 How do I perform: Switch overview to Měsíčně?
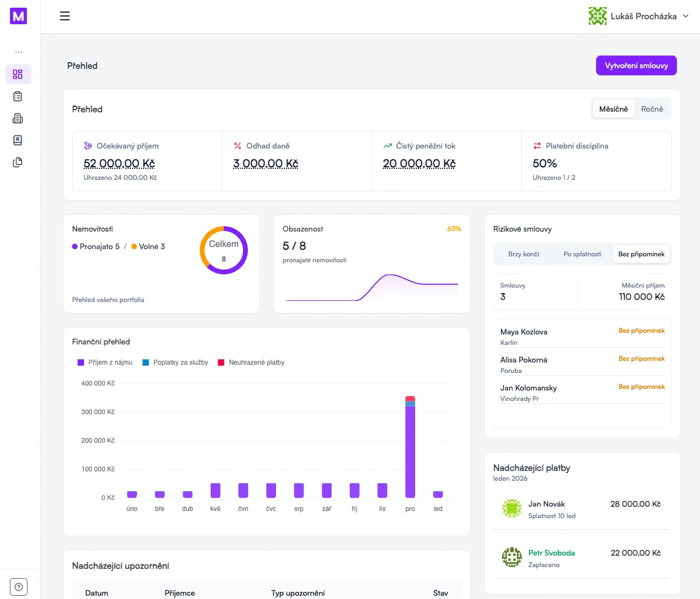click(613, 109)
